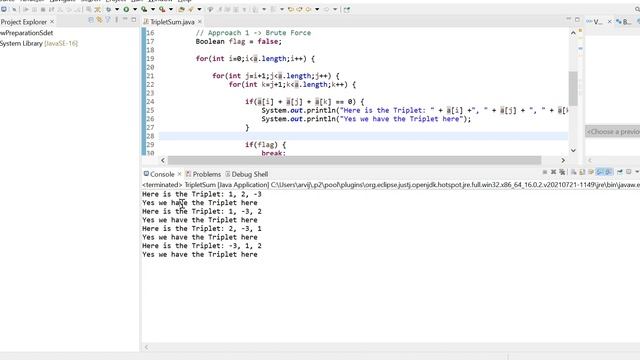Select the Console tab

click(162, 174)
